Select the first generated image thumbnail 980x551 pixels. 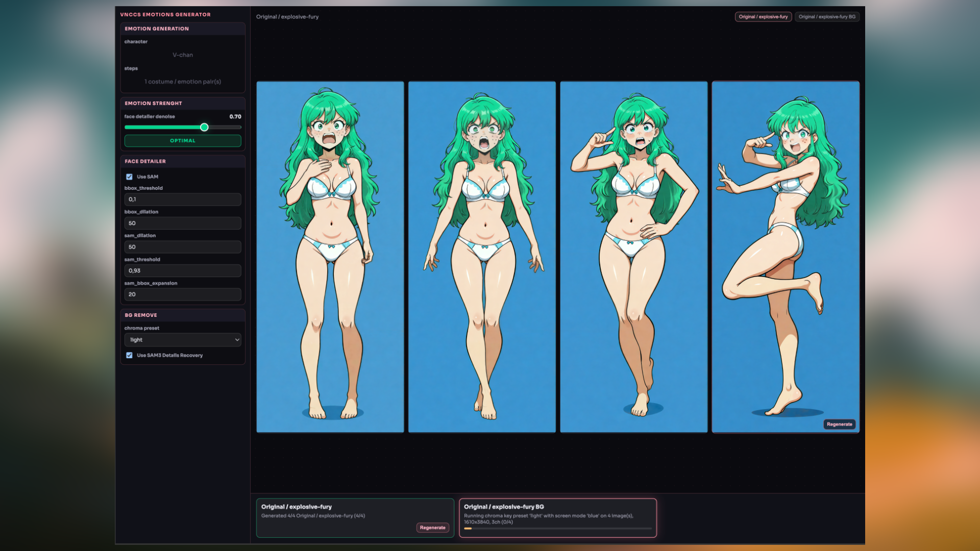(330, 257)
